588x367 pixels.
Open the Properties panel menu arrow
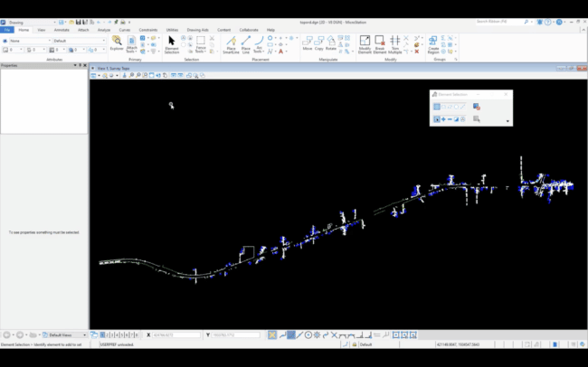75,65
